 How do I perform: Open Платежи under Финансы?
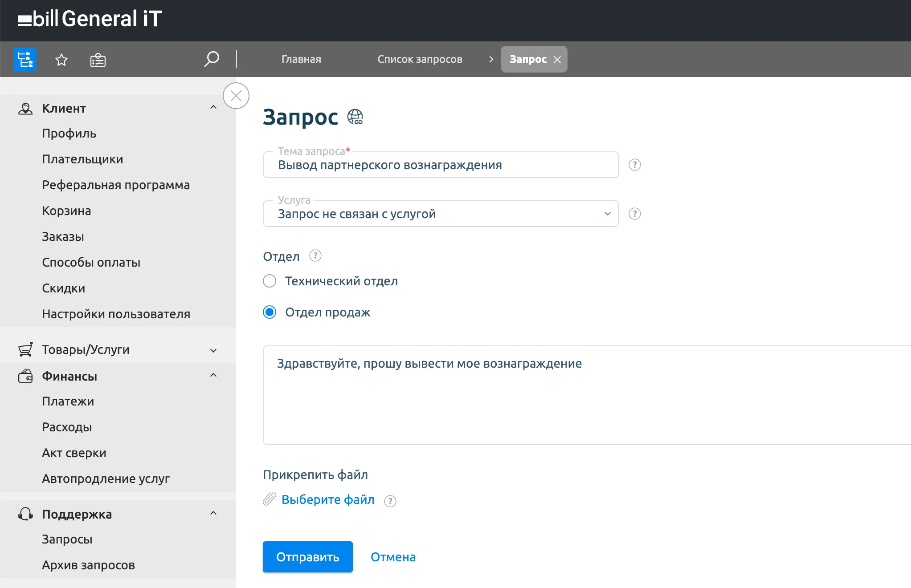coord(68,401)
